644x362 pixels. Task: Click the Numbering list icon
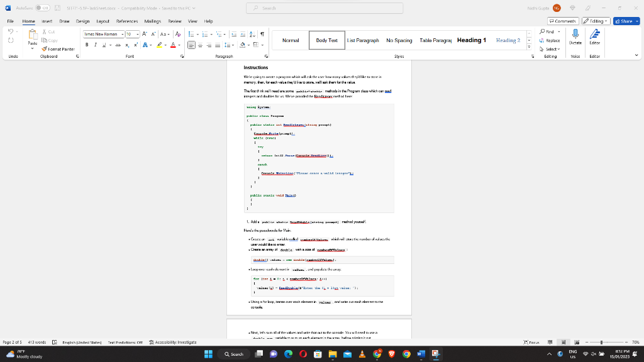click(205, 34)
